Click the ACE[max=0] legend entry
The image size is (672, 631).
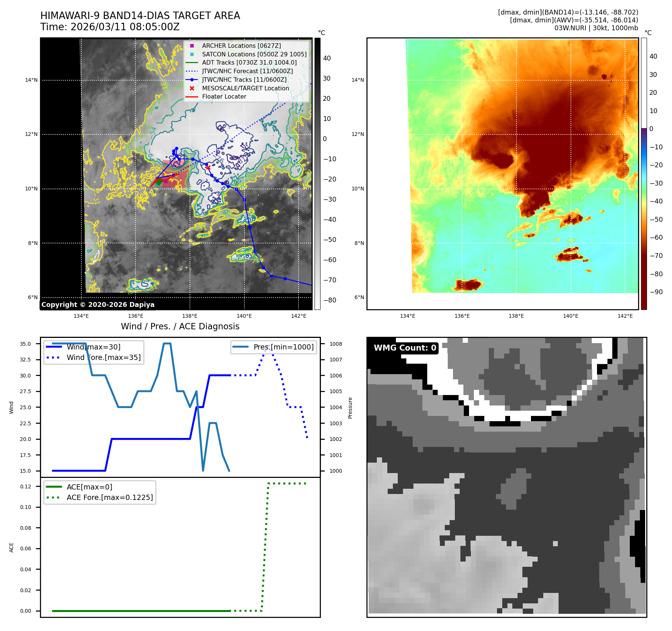(x=89, y=487)
